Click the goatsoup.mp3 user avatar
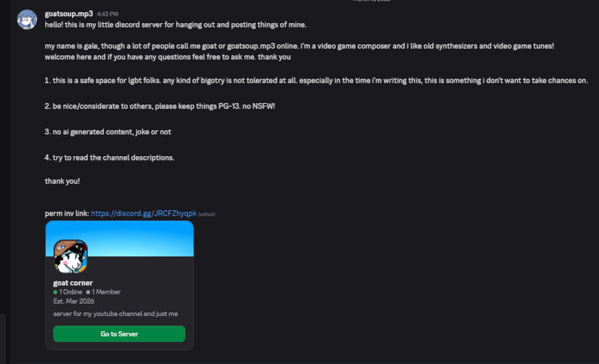 point(26,20)
